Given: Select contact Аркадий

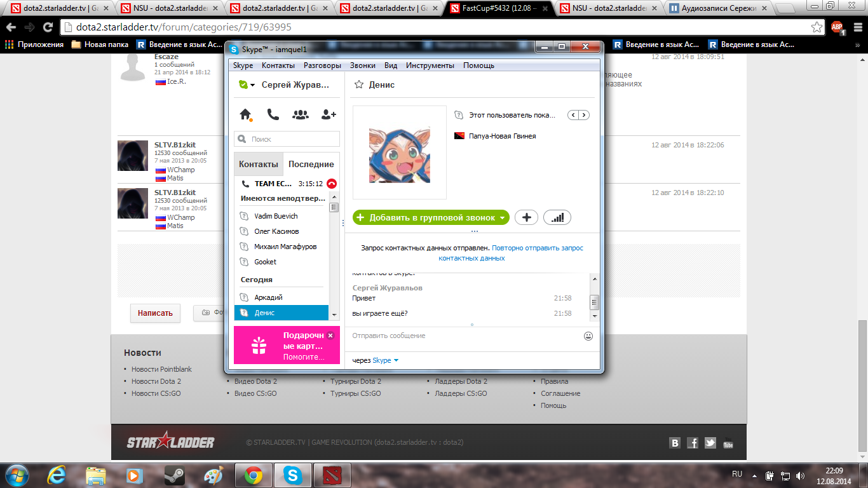Looking at the screenshot, I should coord(281,297).
